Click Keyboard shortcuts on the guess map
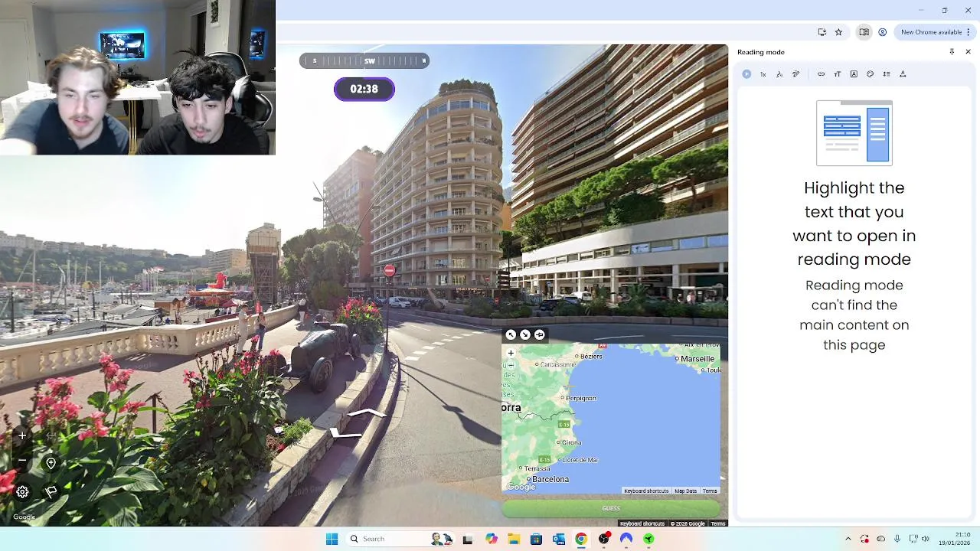 pos(646,491)
